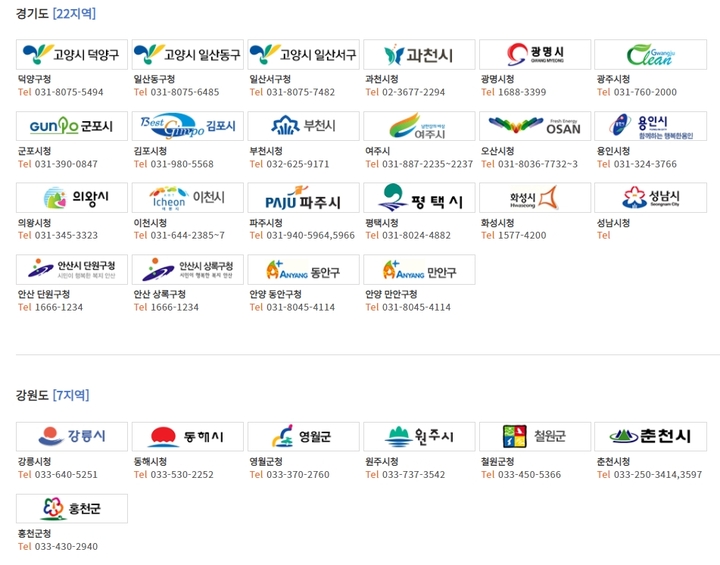Click the 강원도 [7지역] heading
The image size is (720, 565).
52,395
